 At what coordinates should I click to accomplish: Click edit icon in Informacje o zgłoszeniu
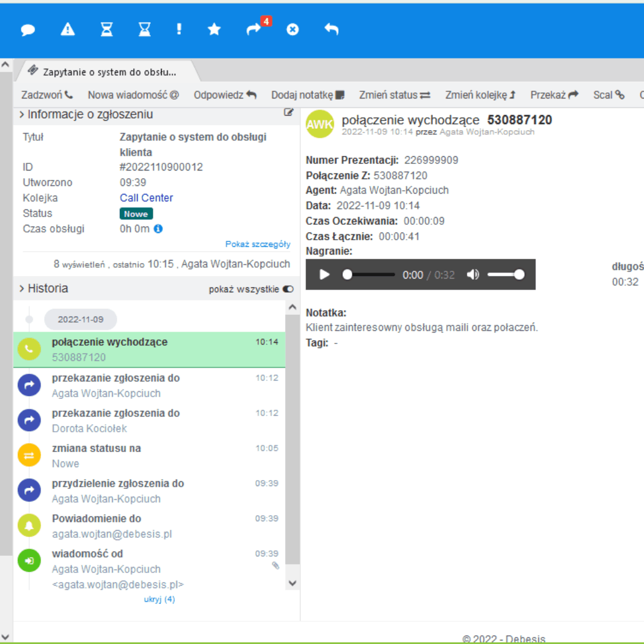tap(289, 112)
